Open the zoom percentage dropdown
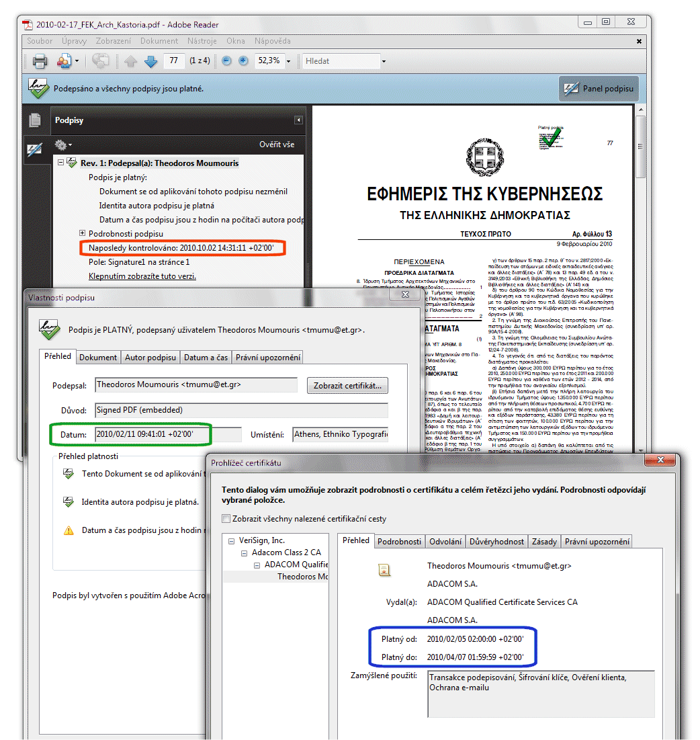The height and width of the screenshot is (740, 700). pyautogui.click(x=288, y=61)
